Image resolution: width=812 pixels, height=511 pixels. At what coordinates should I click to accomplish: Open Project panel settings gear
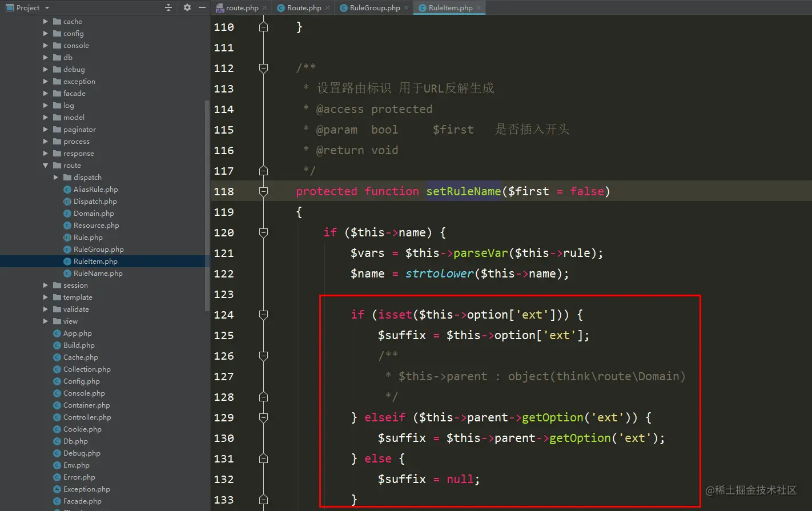click(x=187, y=7)
